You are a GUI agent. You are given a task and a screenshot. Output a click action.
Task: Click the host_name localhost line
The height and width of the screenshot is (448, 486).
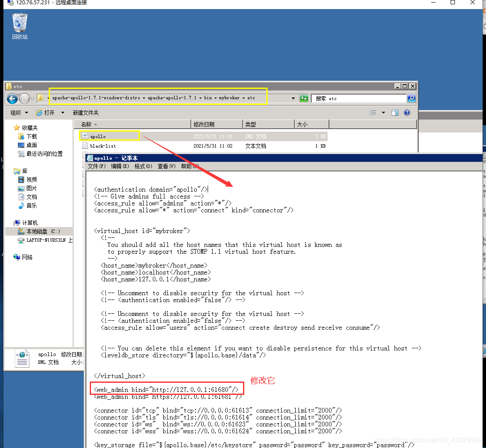point(155,272)
